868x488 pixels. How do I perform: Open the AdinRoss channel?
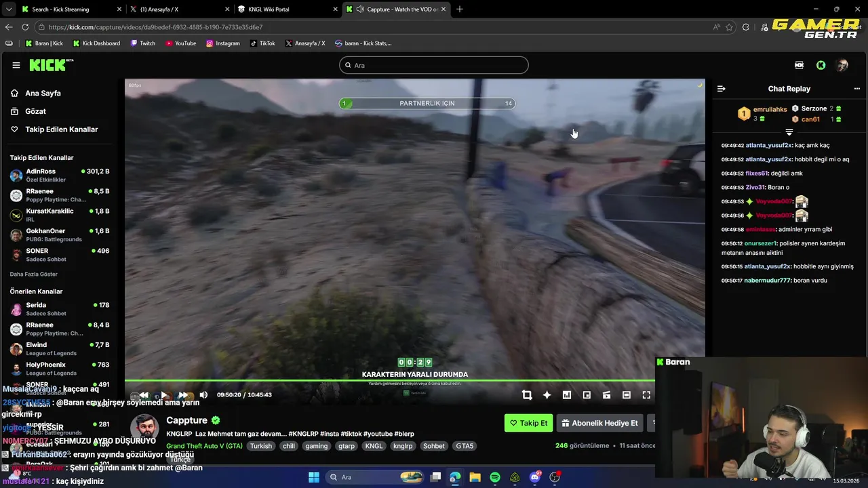[x=60, y=176]
